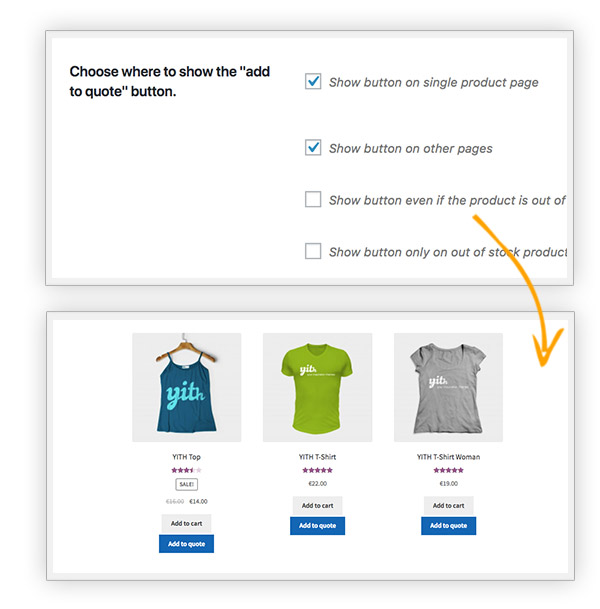Add YITH T-Shirt to cart
Image resolution: width=600 pixels, height=609 pixels.
coord(317,506)
